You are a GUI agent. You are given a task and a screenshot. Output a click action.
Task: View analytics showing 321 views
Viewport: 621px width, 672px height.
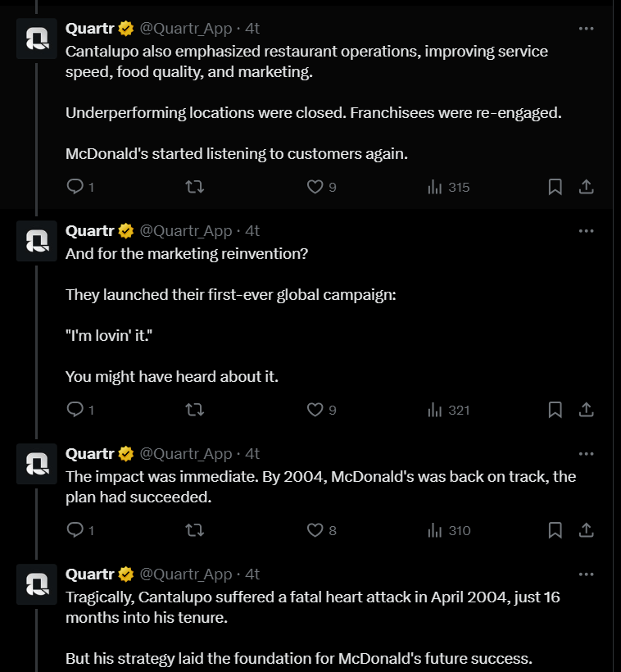tap(449, 410)
